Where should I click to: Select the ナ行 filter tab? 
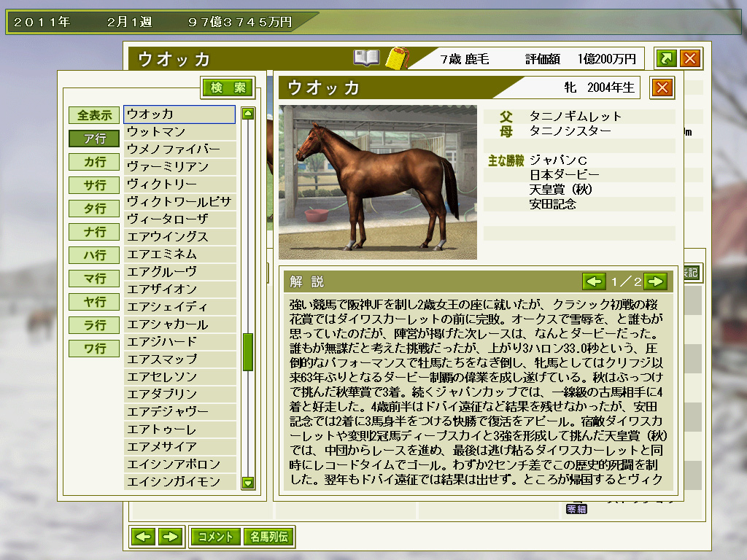94,232
